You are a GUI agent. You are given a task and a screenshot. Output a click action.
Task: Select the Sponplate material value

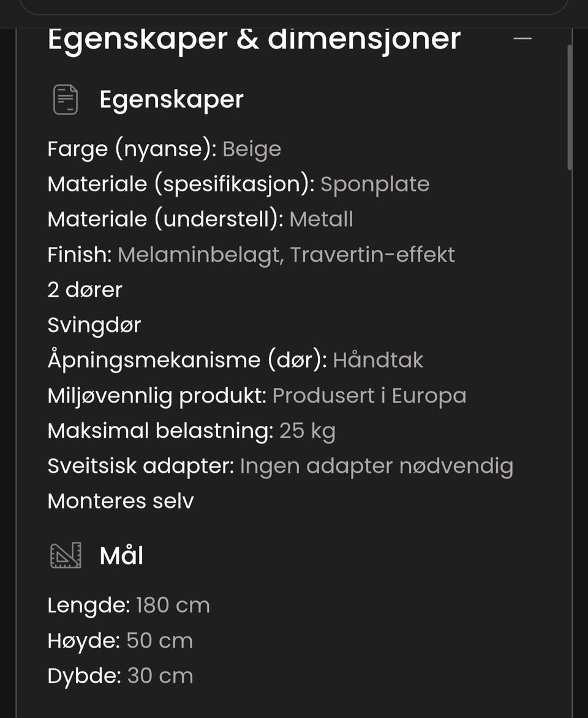pos(375,184)
